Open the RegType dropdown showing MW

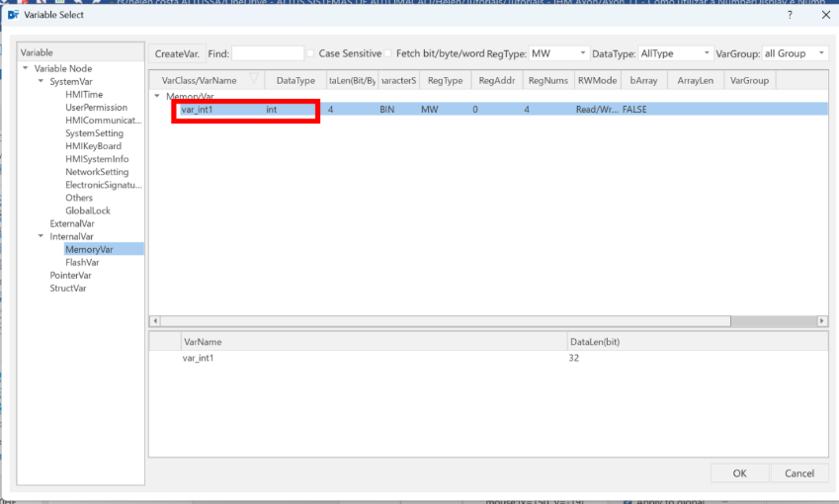coord(558,53)
